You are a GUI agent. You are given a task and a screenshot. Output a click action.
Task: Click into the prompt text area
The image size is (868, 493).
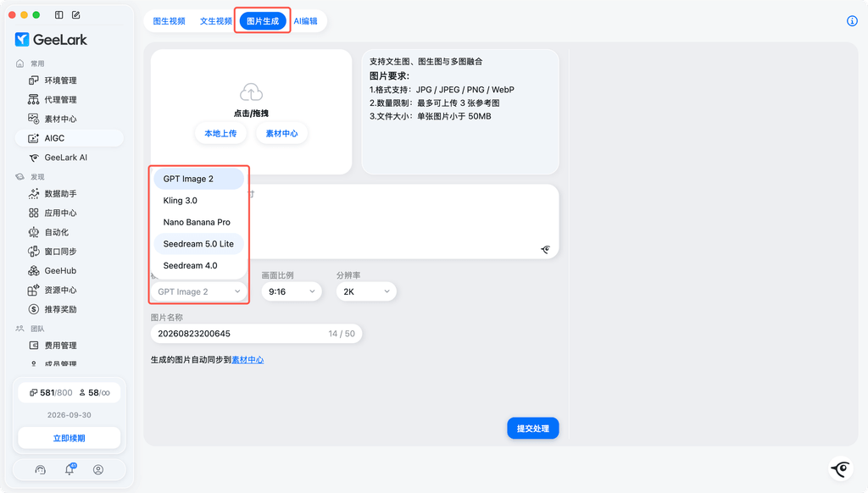(x=354, y=221)
